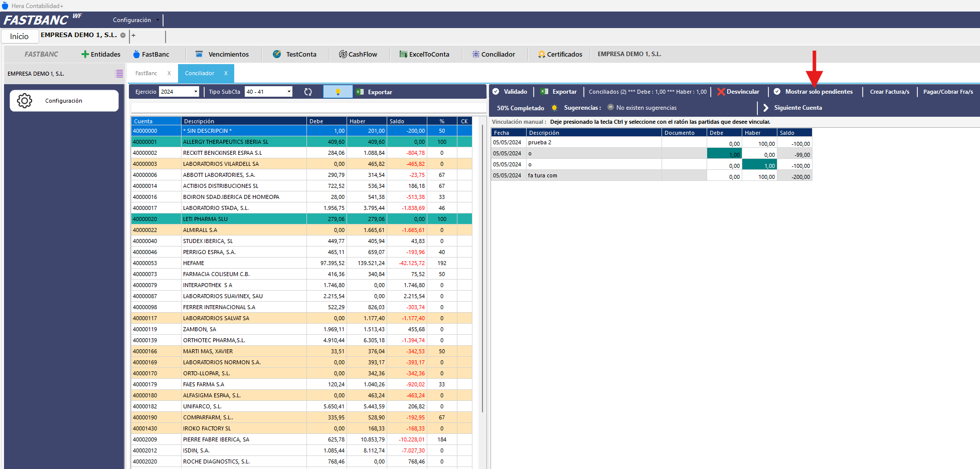Close the EMPRESA DEMO 1, S.L. company tab

coord(123,36)
